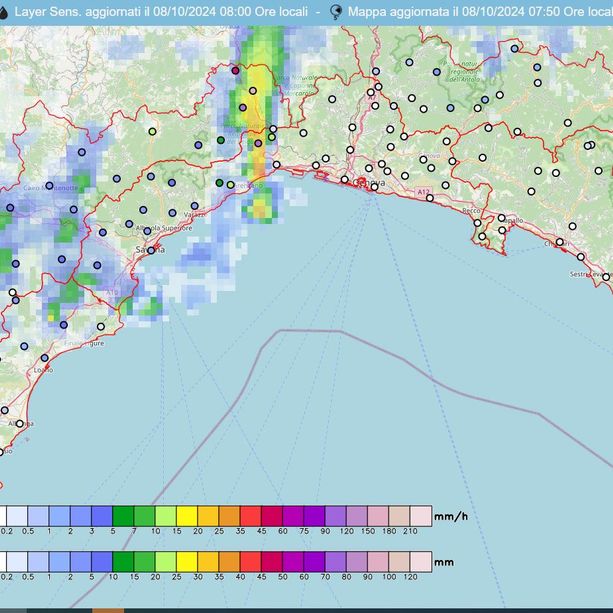This screenshot has width=613, height=613.
Task: Pick the violet 70 swatch in mm legend
Action: (335, 562)
